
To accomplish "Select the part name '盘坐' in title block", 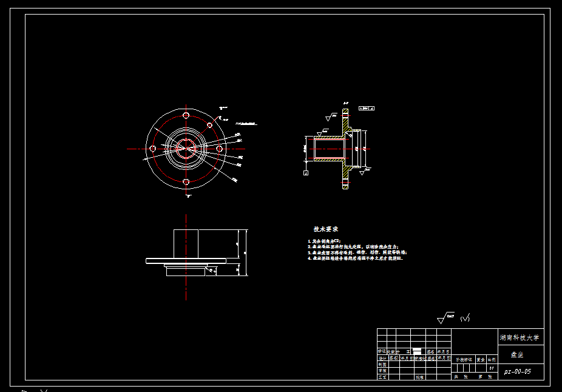I will pos(517,354).
